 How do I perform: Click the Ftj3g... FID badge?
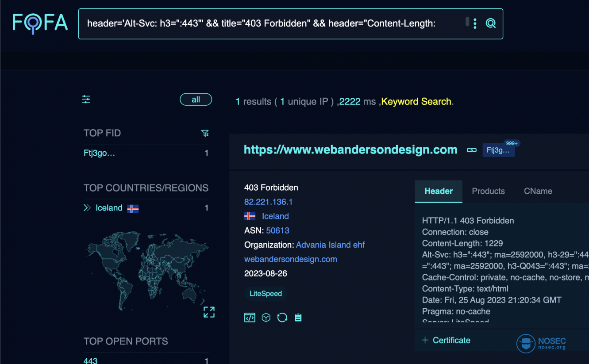498,150
